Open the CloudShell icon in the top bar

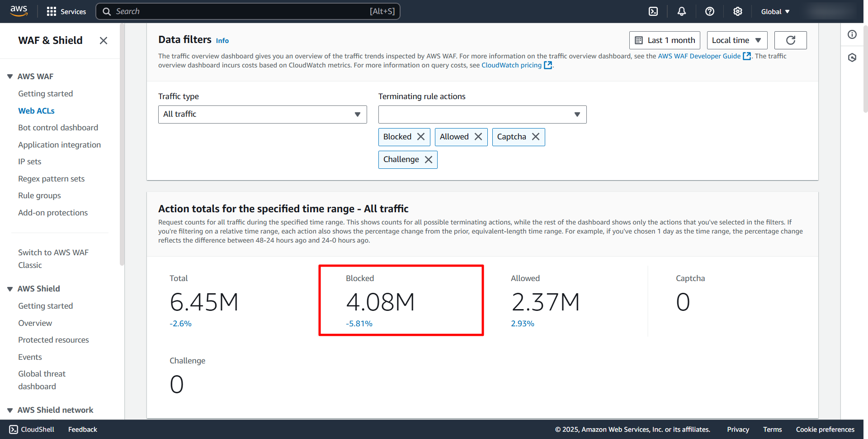point(653,11)
